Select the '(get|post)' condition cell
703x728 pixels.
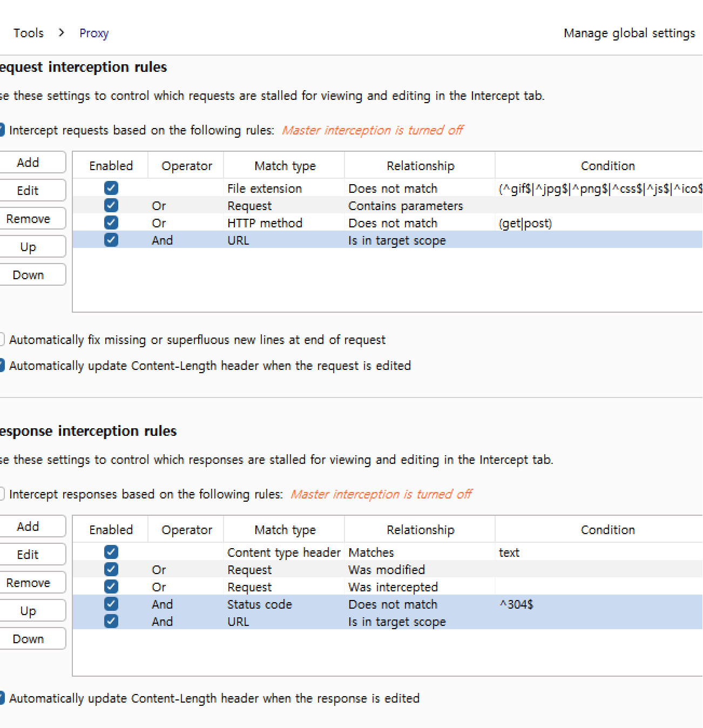click(599, 223)
